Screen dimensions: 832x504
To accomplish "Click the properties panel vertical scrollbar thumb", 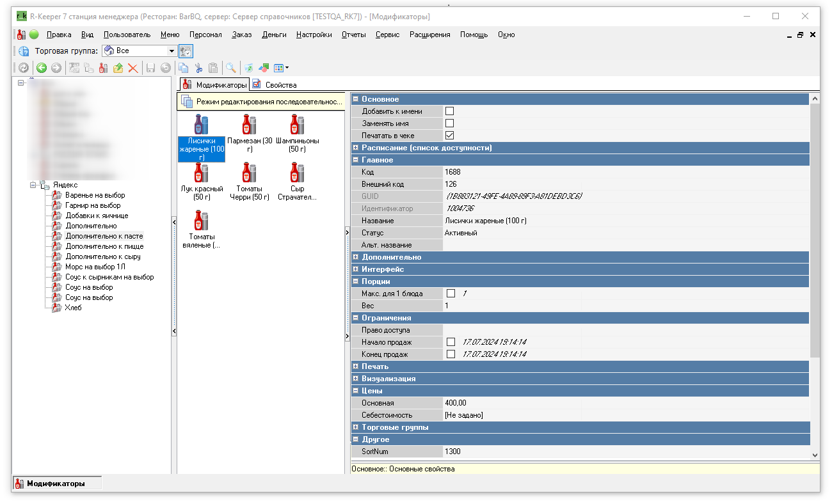I will [x=815, y=230].
